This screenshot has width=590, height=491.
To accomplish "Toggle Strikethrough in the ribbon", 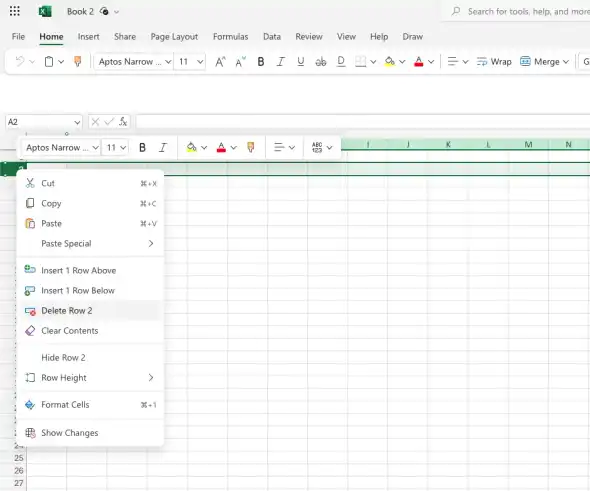I will pyautogui.click(x=321, y=62).
